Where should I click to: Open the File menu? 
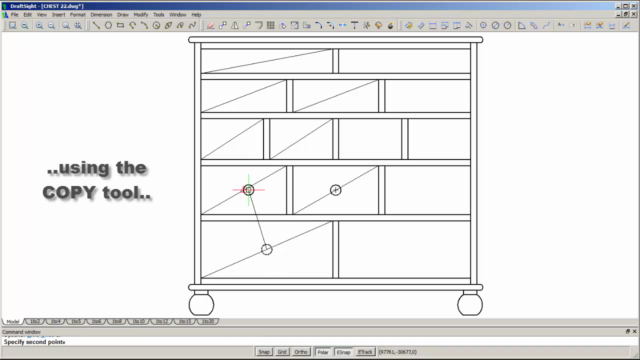(15, 15)
